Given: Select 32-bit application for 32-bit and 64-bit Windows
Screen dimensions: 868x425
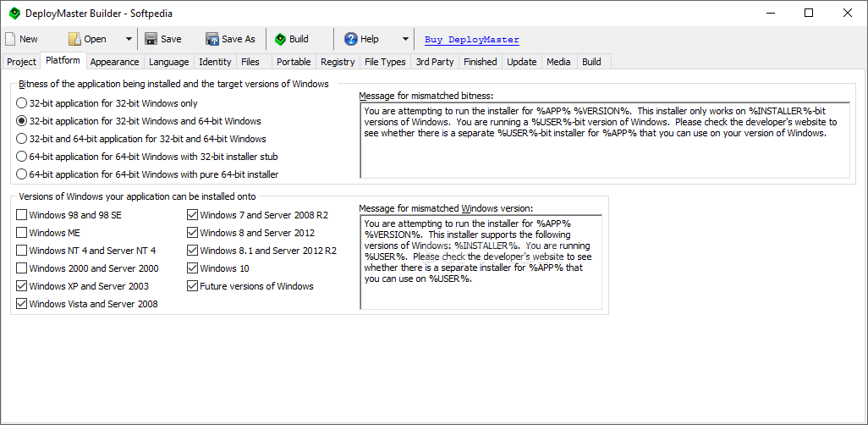Looking at the screenshot, I should pos(139,121).
